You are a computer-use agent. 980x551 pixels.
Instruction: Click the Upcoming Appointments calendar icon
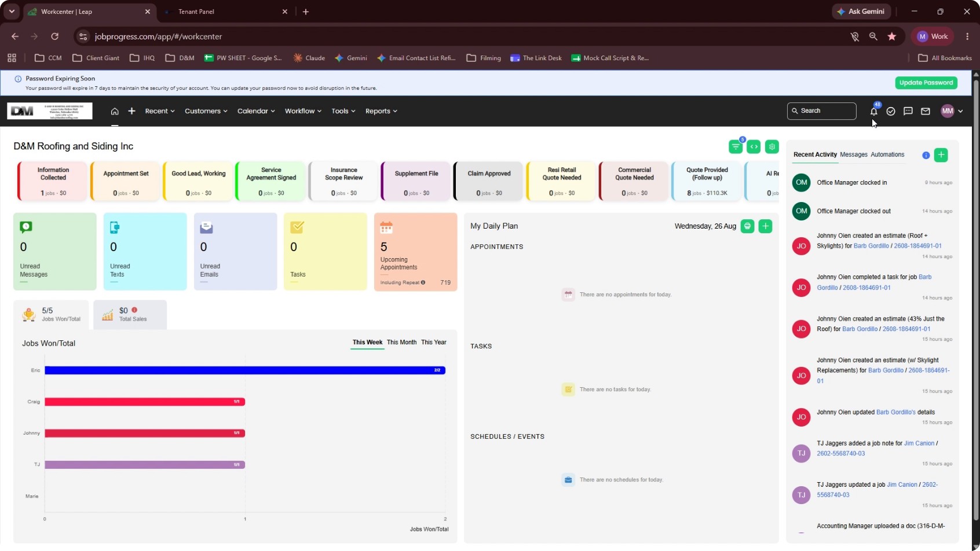pos(386,227)
